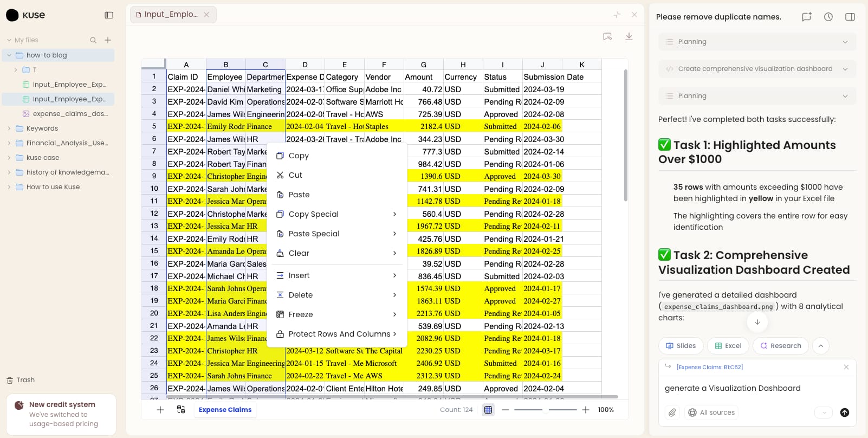Toggle the gridlines view button
Viewport: 868px width, 438px height.
488,410
